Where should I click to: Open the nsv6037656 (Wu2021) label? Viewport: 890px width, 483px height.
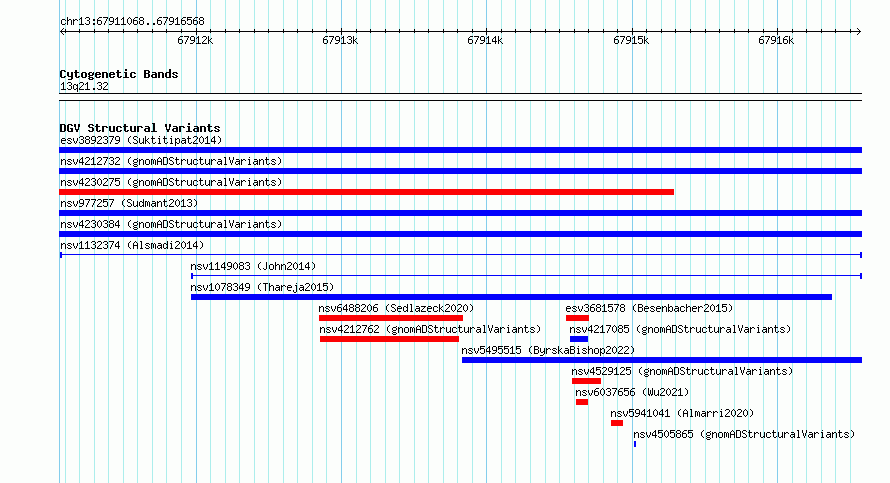[632, 392]
